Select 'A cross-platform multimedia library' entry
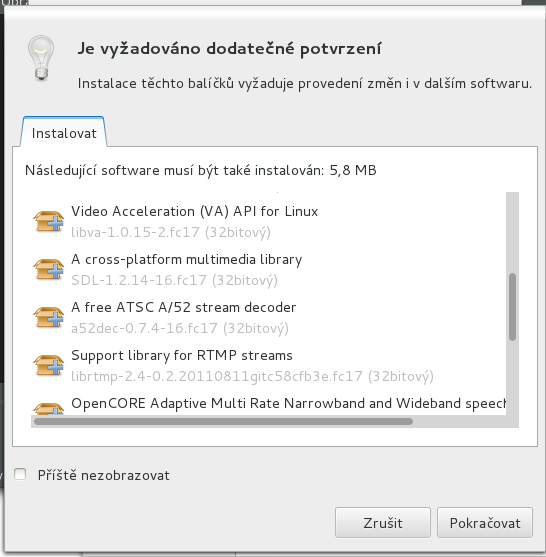This screenshot has height=557, width=546. click(x=268, y=269)
